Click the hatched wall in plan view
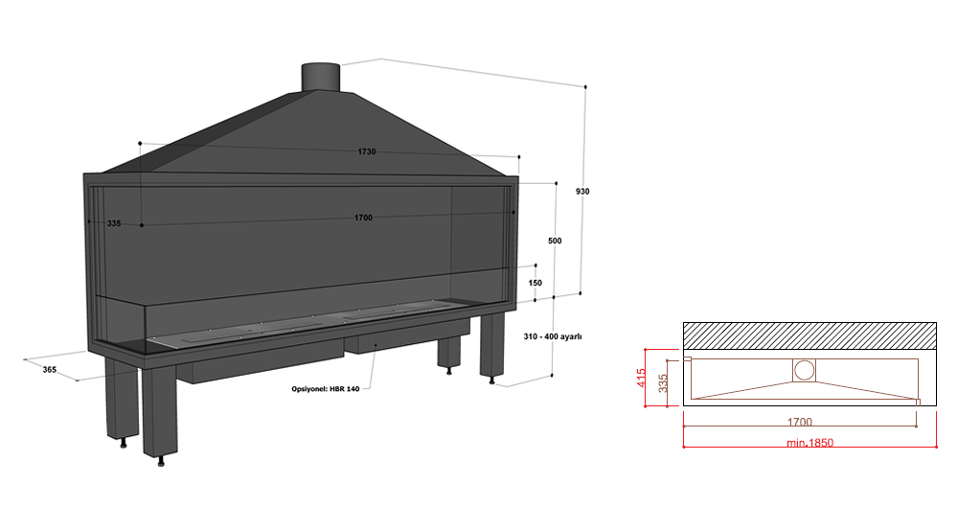Viewport: 980px width, 507px height. 809,335
